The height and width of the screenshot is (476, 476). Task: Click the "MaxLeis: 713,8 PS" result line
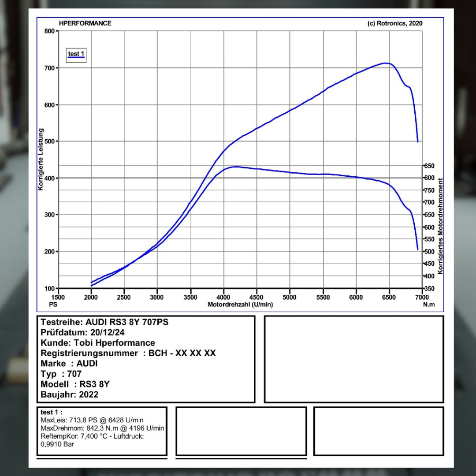pos(92,420)
